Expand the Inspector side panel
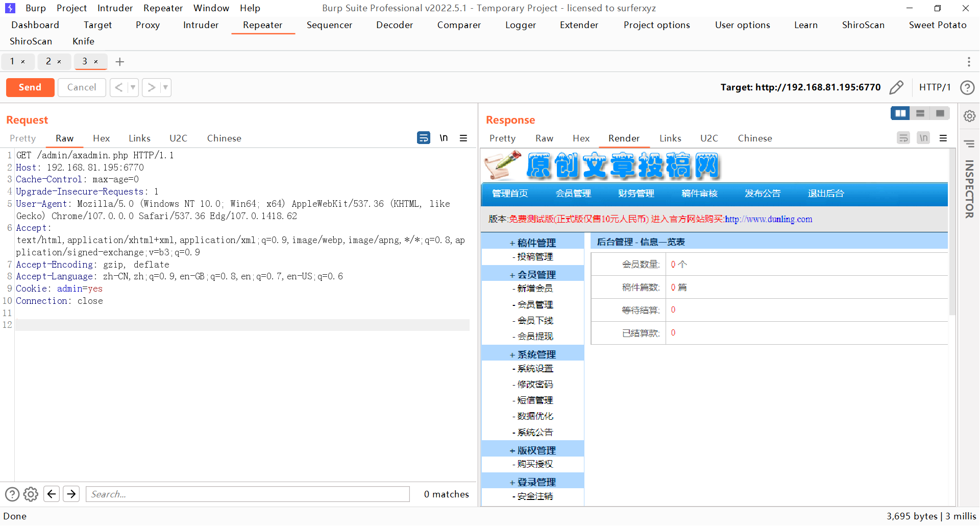The height and width of the screenshot is (526, 980). (x=969, y=189)
